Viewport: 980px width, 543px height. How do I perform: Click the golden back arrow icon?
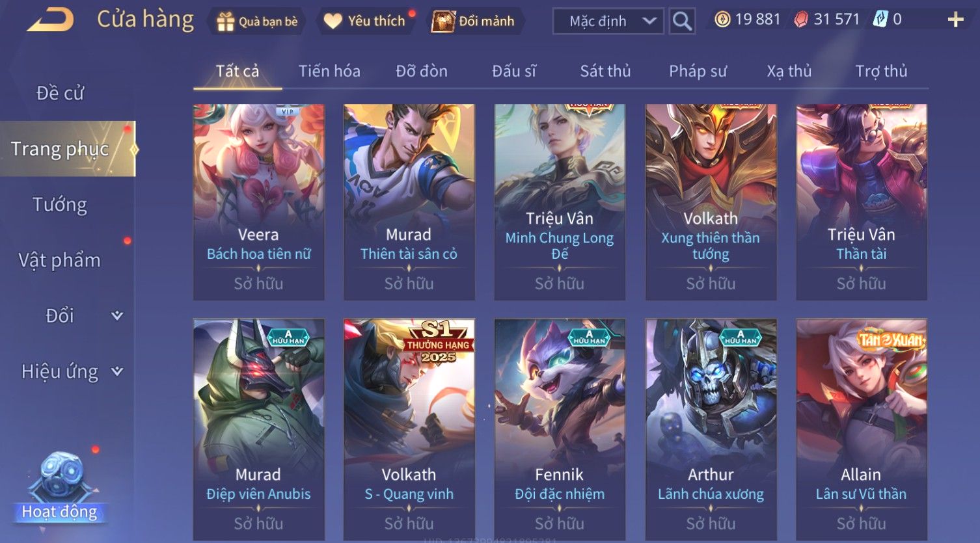[50, 20]
